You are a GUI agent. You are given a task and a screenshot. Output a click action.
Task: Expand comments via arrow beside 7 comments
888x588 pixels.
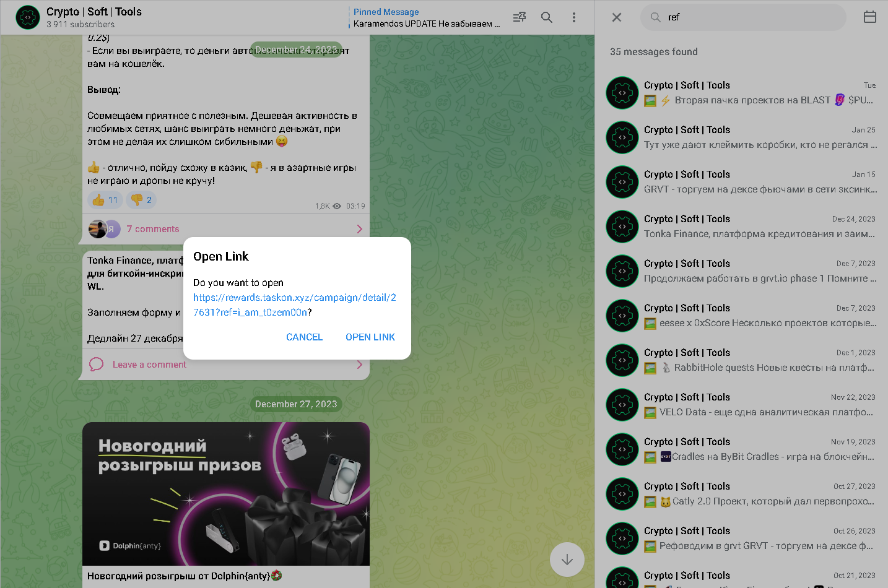pyautogui.click(x=360, y=229)
